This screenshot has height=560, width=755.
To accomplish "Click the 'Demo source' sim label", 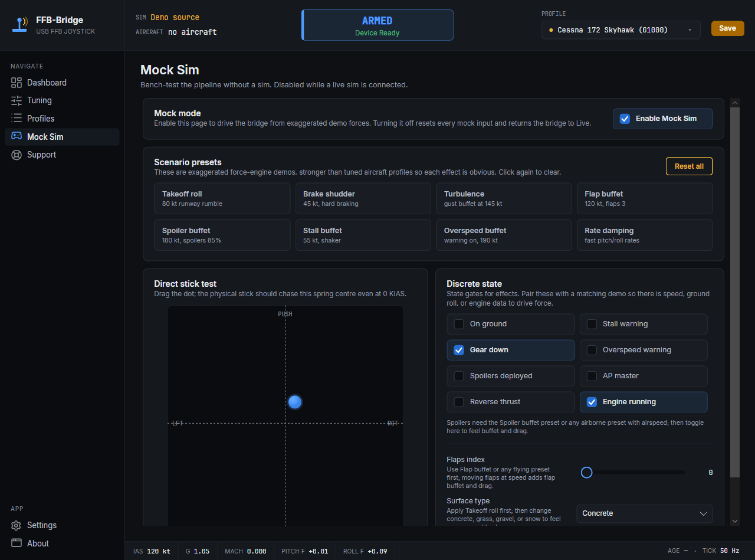I will (x=175, y=18).
